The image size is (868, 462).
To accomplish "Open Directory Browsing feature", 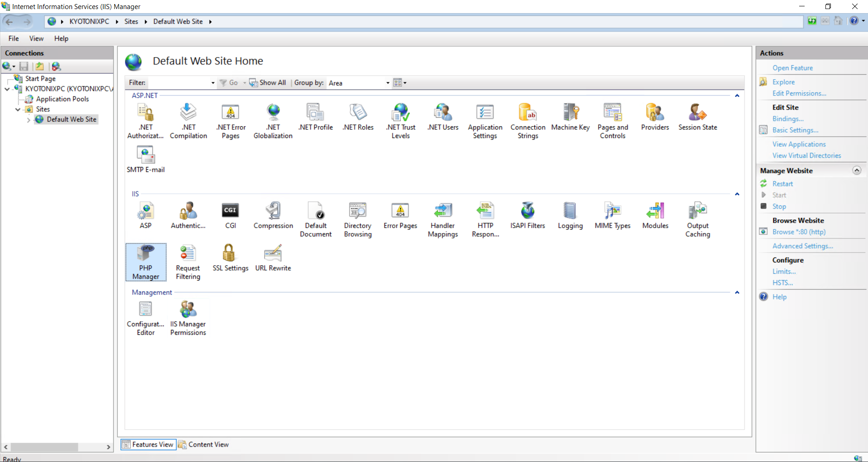I will [x=358, y=219].
